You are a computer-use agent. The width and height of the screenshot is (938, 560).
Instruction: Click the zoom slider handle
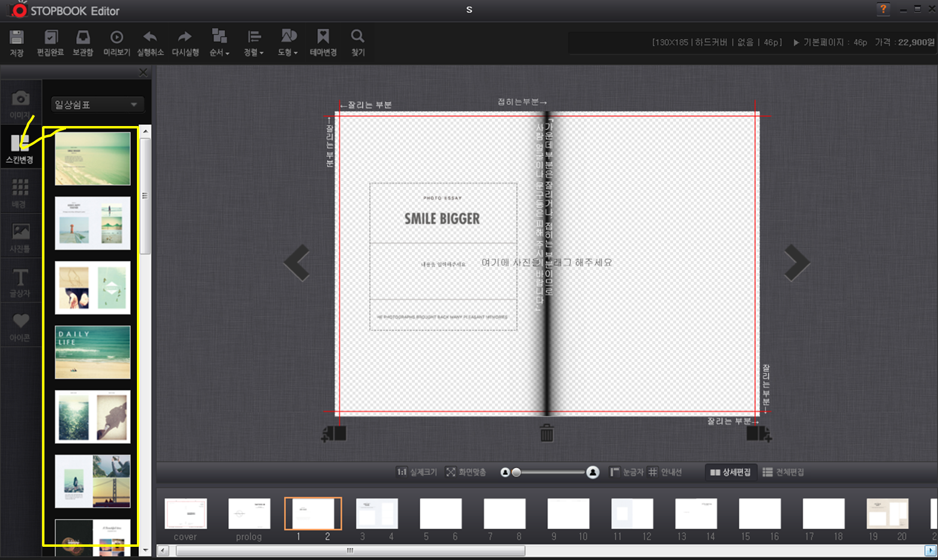pos(516,472)
